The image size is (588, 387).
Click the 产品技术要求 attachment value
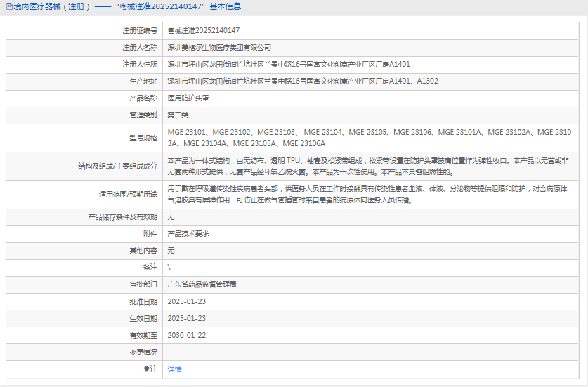[x=188, y=234]
